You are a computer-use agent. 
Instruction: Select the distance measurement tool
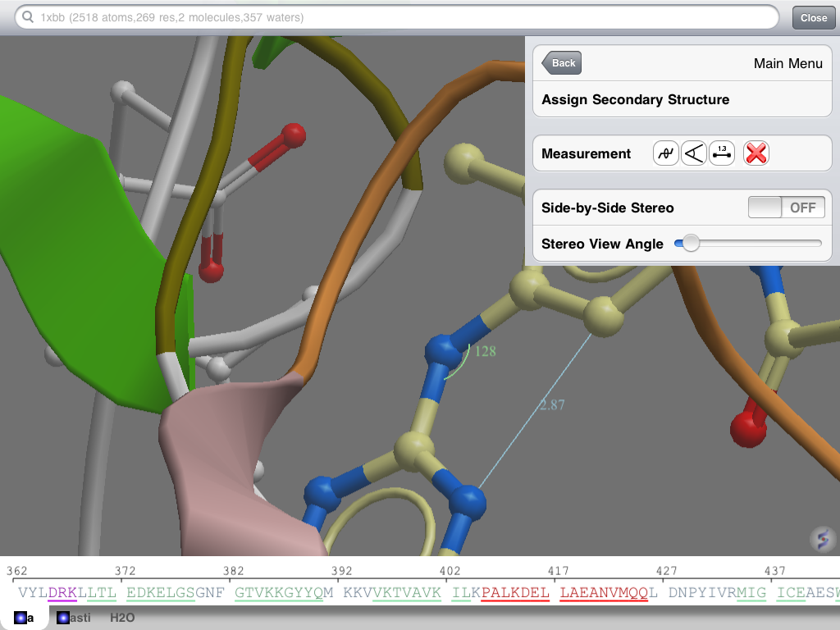point(722,153)
